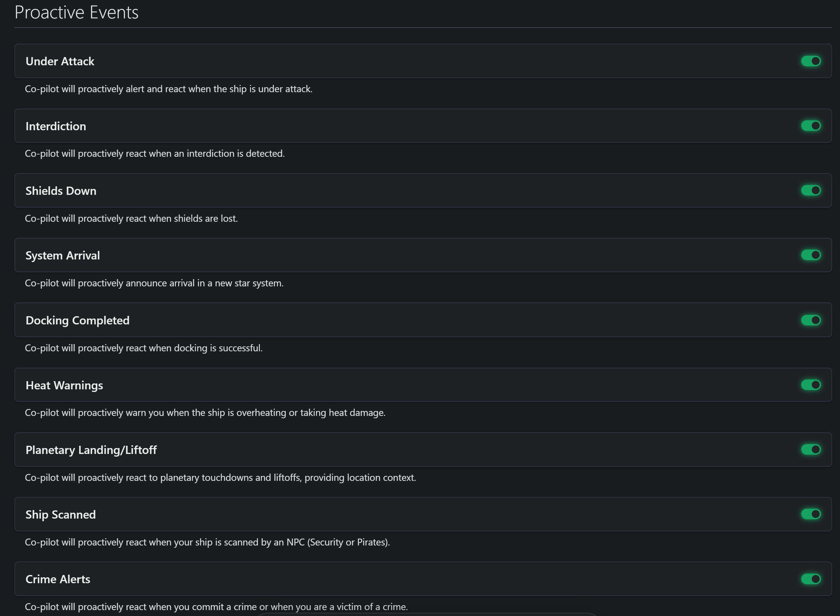Click the Planetary Landing/Liftoff title
Viewport: 840px width, 616px height.
coord(91,450)
